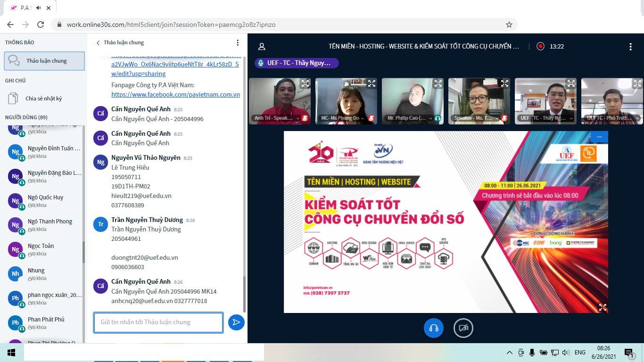Open the spreadsheet edit?usp=sharing link
The image size is (644, 362).
pyautogui.click(x=138, y=74)
